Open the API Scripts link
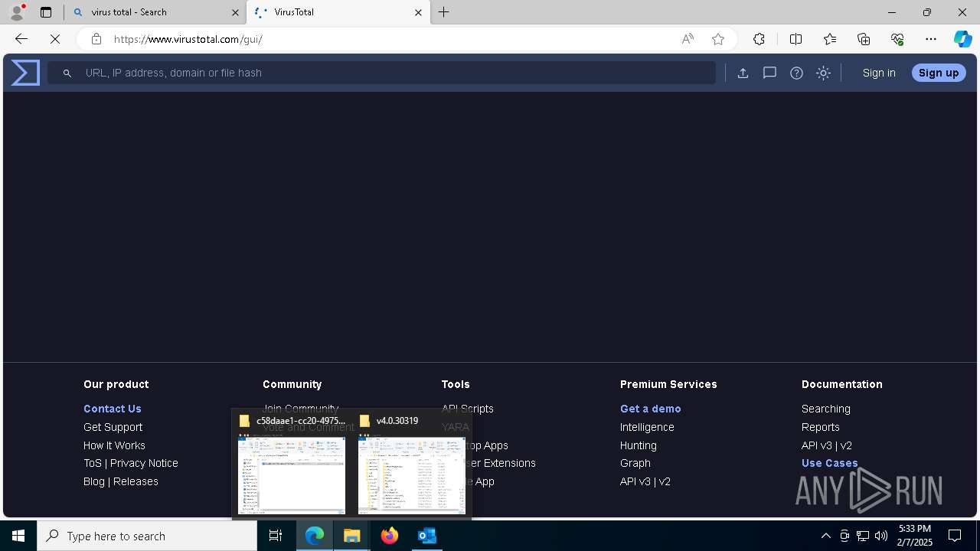 tap(468, 409)
